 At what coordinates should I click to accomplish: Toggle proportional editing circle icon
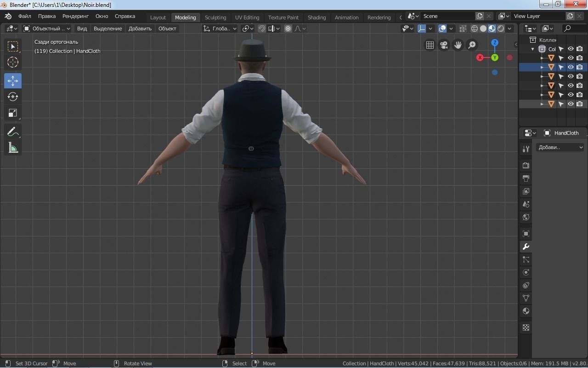(x=288, y=29)
